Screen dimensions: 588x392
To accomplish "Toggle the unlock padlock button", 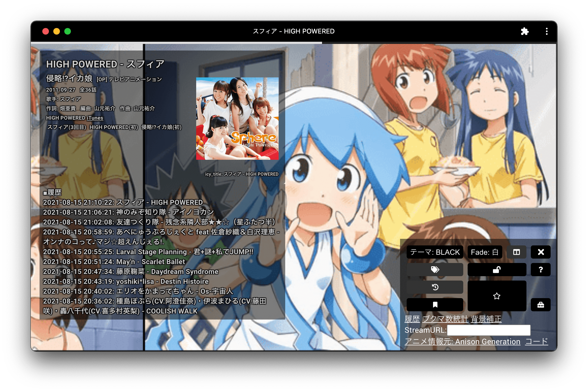I will [x=497, y=270].
